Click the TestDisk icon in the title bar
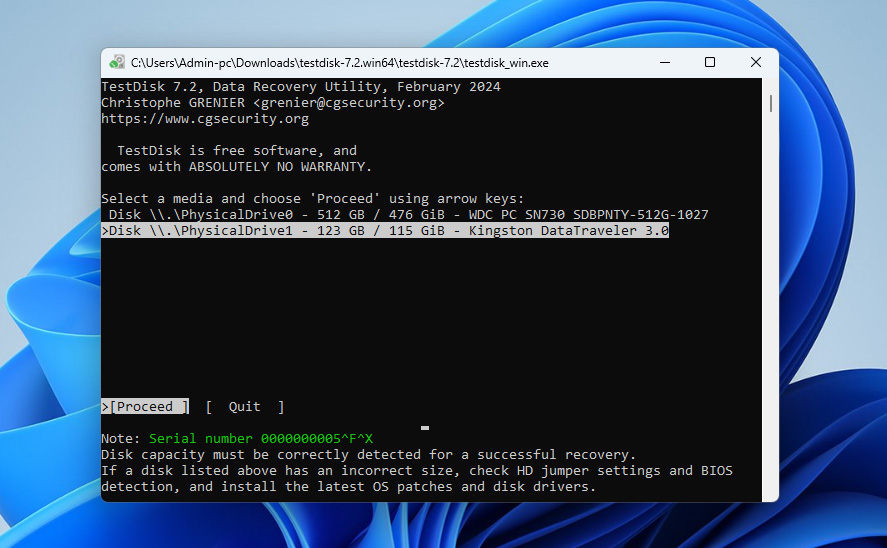 pos(118,62)
